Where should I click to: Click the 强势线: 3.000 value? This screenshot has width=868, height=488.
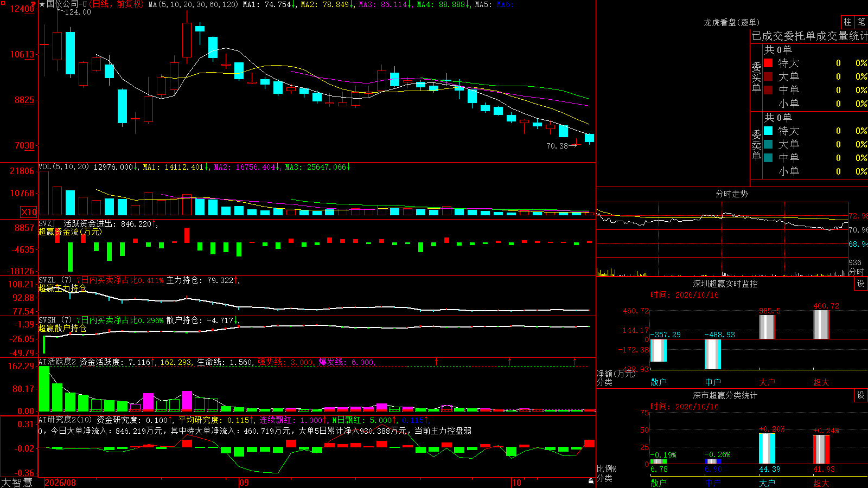[x=285, y=362]
